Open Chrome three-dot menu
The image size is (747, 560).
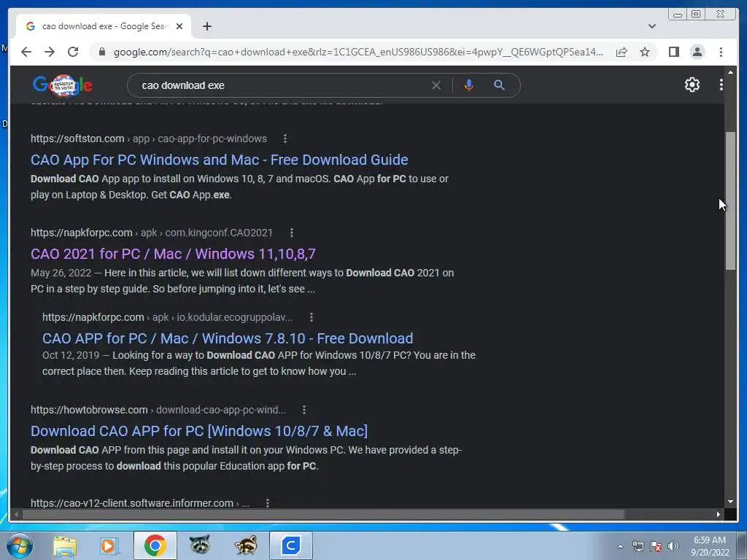[x=721, y=52]
